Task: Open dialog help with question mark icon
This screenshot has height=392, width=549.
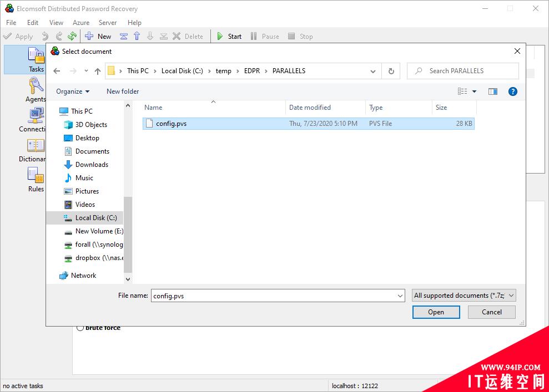Action: click(512, 91)
